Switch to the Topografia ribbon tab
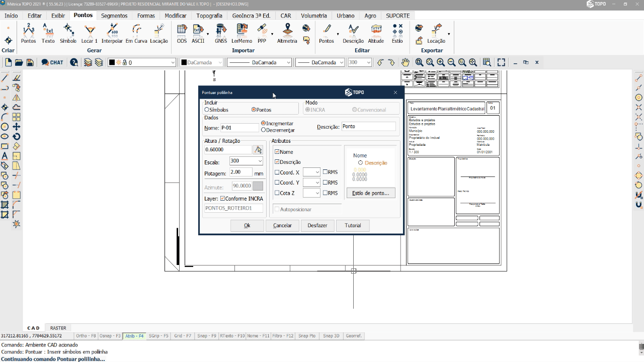The width and height of the screenshot is (644, 362). pyautogui.click(x=209, y=16)
